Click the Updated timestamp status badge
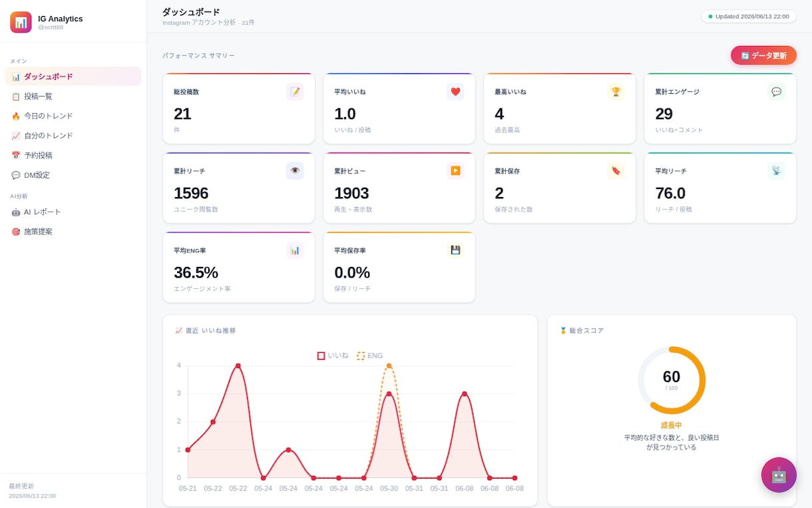 click(749, 16)
